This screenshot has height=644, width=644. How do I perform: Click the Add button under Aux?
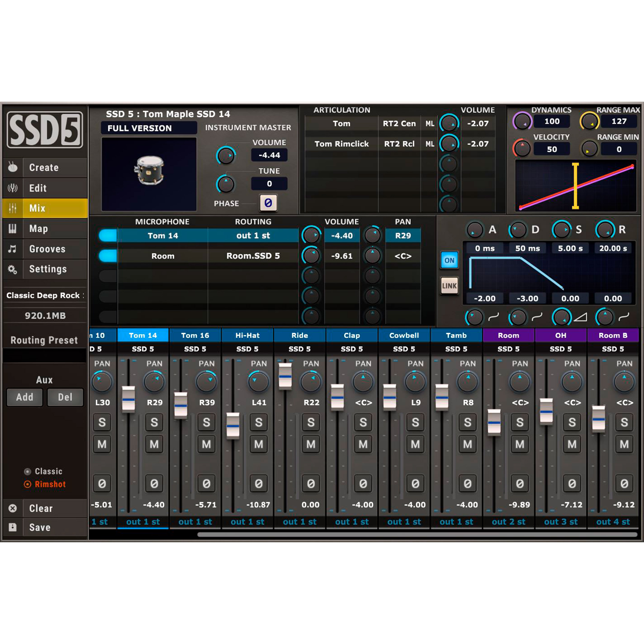[24, 397]
